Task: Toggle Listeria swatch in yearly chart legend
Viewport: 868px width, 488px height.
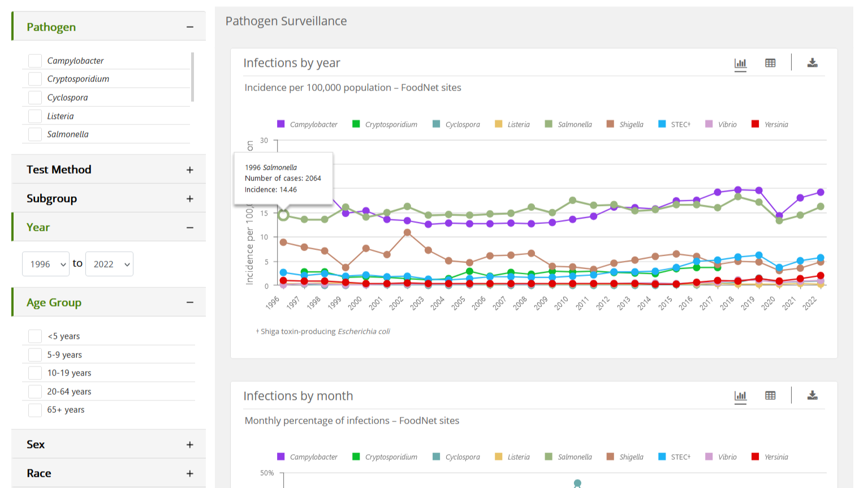Action: pyautogui.click(x=499, y=124)
